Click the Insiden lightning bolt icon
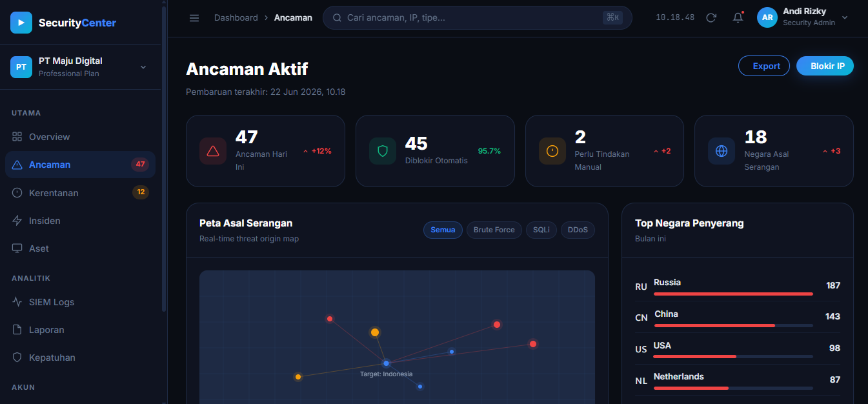Viewport: 868px width, 404px height. [17, 221]
